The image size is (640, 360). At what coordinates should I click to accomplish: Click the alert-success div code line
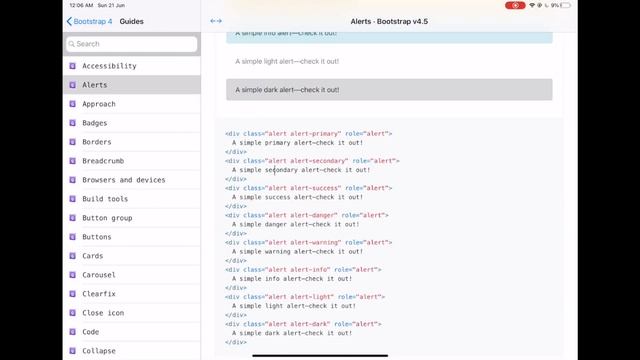(309, 188)
